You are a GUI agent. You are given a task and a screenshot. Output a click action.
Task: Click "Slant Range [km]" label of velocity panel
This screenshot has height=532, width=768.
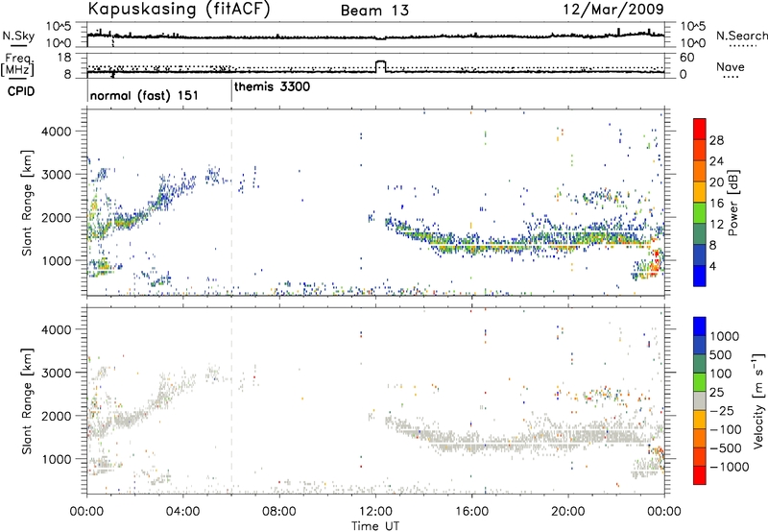coord(27,400)
